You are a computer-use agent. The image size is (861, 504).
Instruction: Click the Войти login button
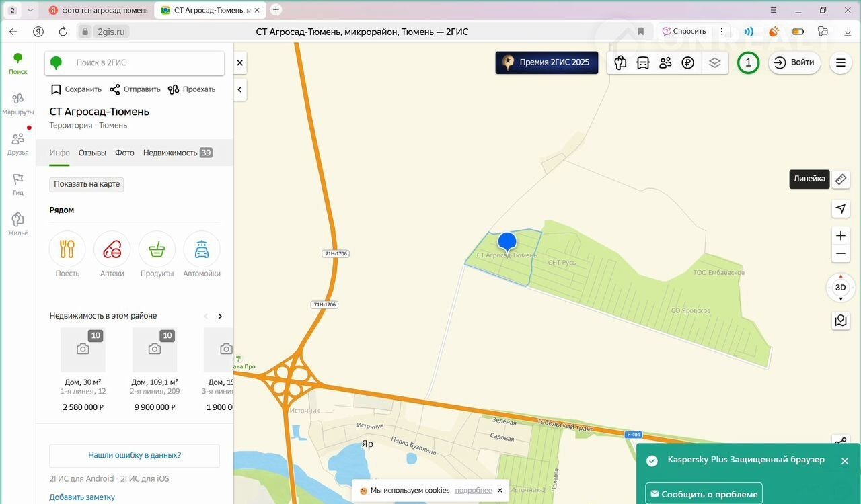click(794, 62)
